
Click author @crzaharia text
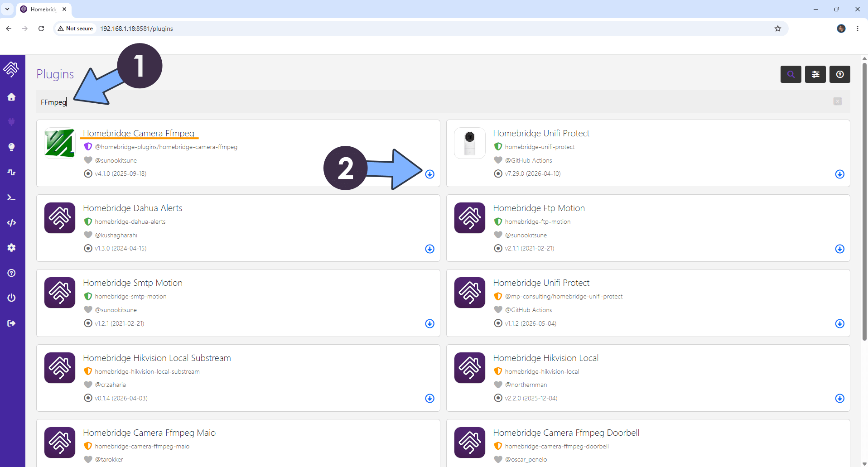(111, 385)
